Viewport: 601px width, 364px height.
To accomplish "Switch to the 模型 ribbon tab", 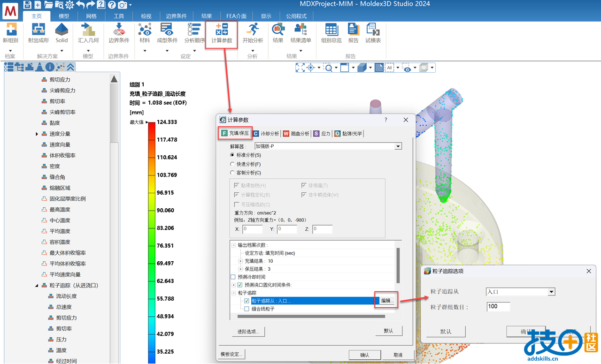I will click(x=64, y=16).
